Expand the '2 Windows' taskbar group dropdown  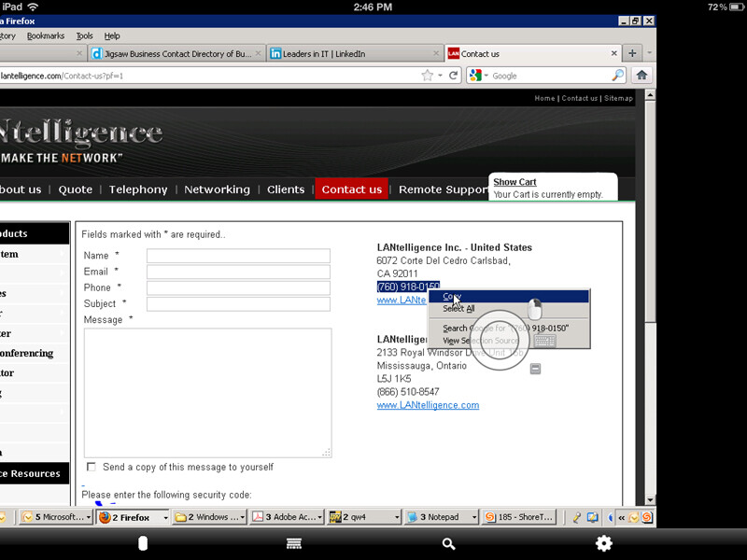click(241, 517)
